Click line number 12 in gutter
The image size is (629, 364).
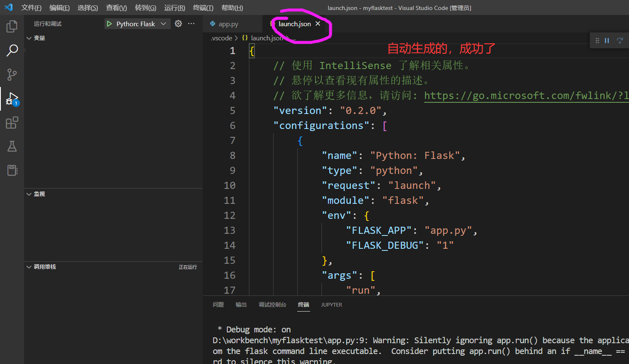[x=229, y=215]
